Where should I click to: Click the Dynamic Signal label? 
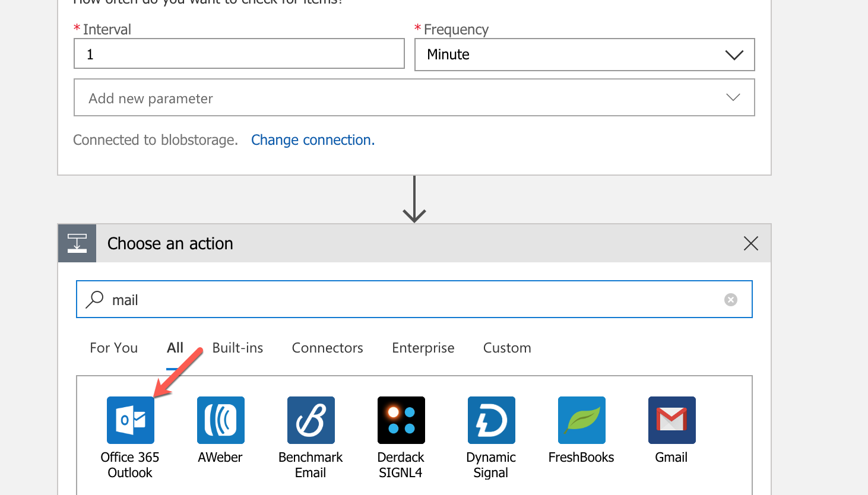tap(491, 465)
